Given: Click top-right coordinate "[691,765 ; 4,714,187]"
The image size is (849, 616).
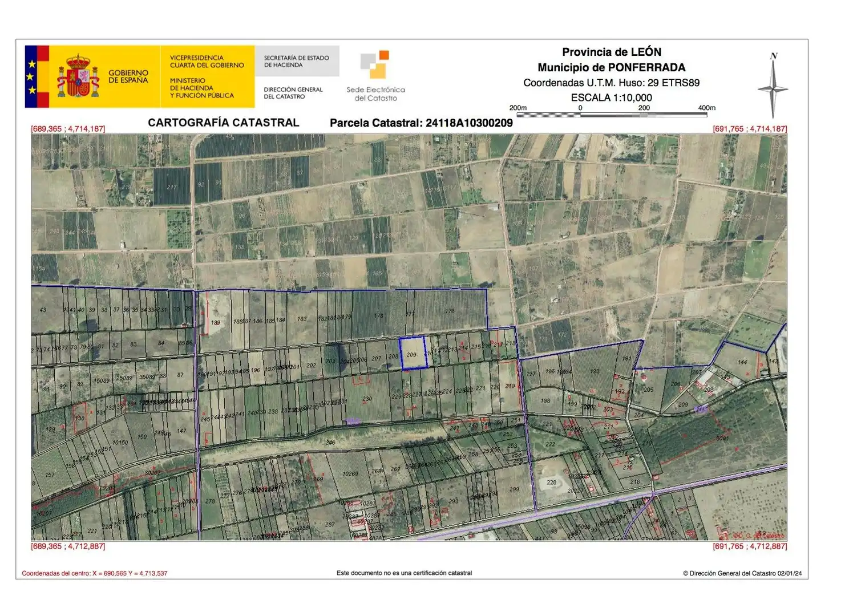Looking at the screenshot, I should click(750, 129).
